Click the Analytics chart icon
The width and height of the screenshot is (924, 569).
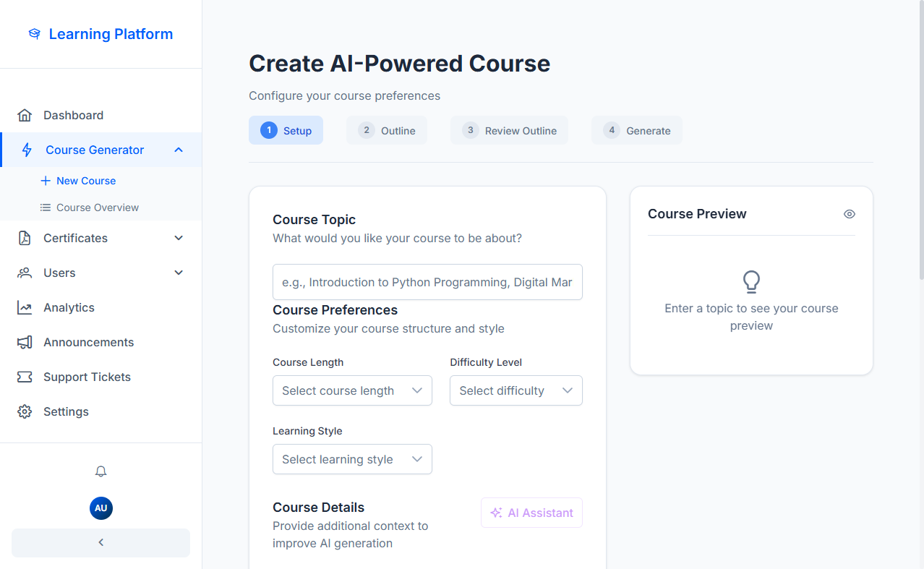coord(25,308)
